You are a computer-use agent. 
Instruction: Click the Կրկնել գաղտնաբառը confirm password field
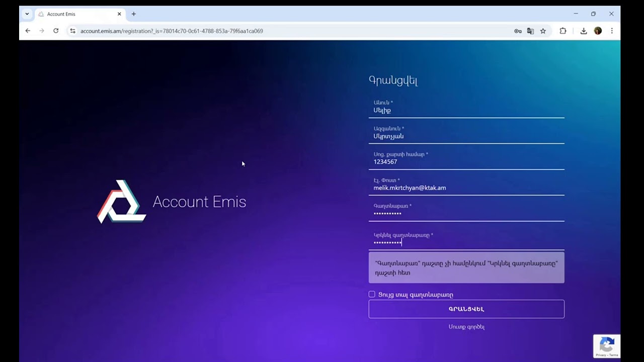pyautogui.click(x=466, y=239)
